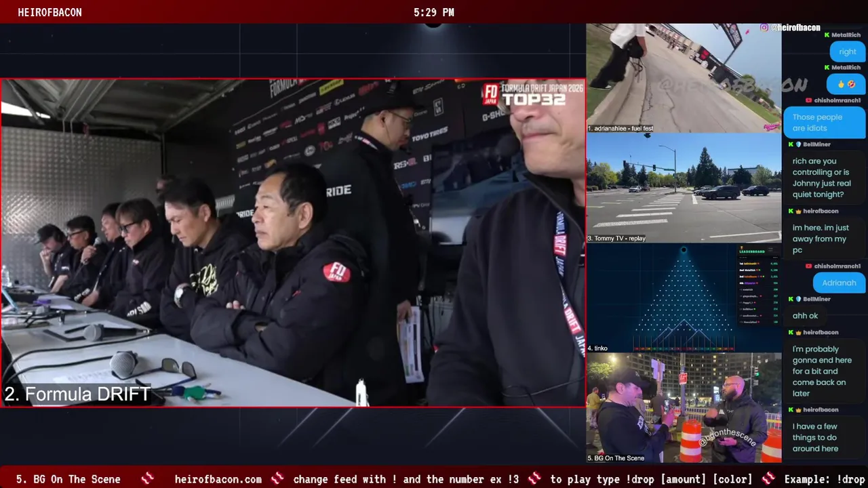
Task: Click the 'Those people are idiots' chat bubble
Action: [825, 123]
